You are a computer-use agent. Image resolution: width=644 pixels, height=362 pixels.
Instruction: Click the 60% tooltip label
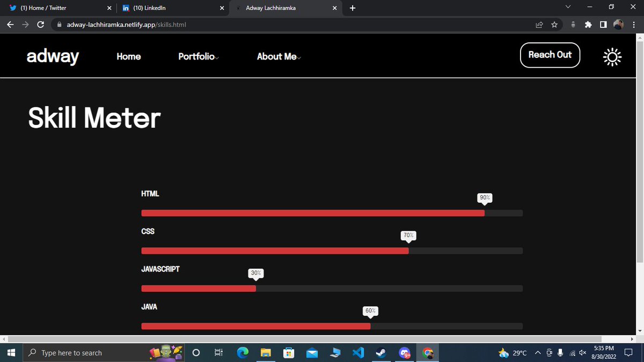point(370,311)
